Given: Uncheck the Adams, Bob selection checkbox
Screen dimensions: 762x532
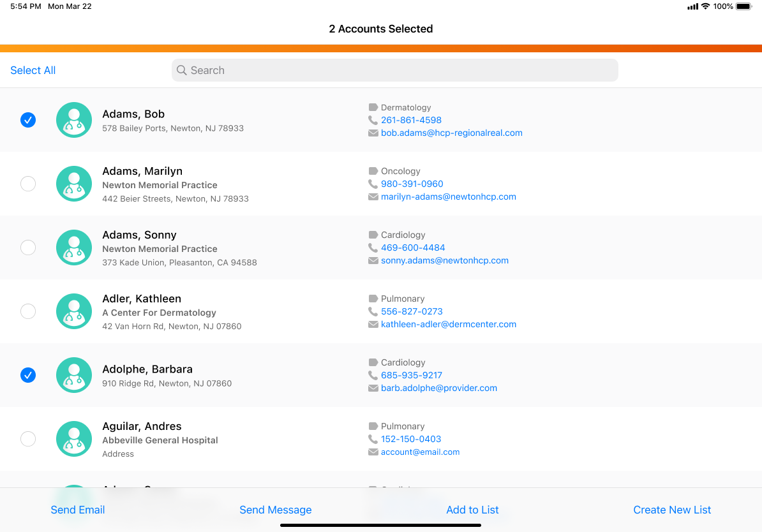Looking at the screenshot, I should click(x=28, y=120).
